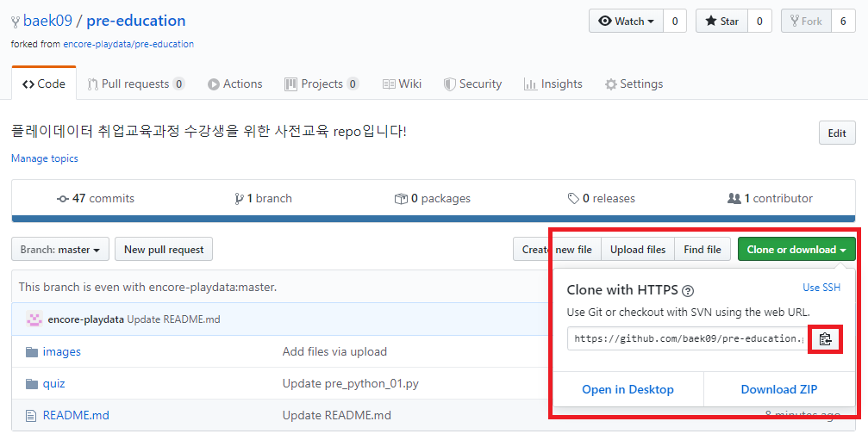Copy the clone URL to the clipboard
This screenshot has width=868, height=440.
pyautogui.click(x=826, y=339)
